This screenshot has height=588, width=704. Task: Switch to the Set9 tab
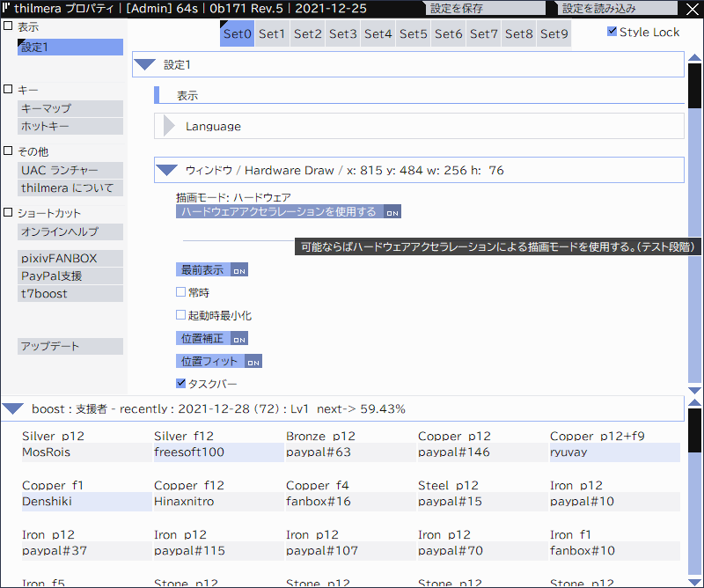click(554, 33)
